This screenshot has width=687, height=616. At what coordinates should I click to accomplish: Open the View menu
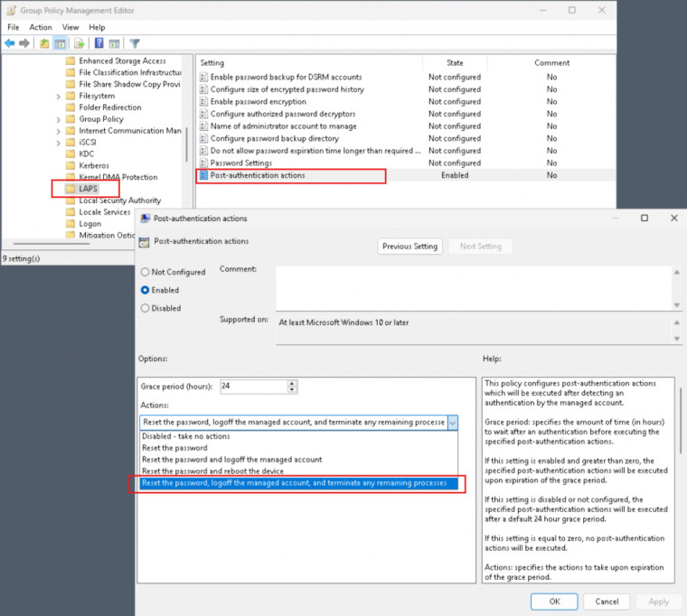click(x=71, y=27)
